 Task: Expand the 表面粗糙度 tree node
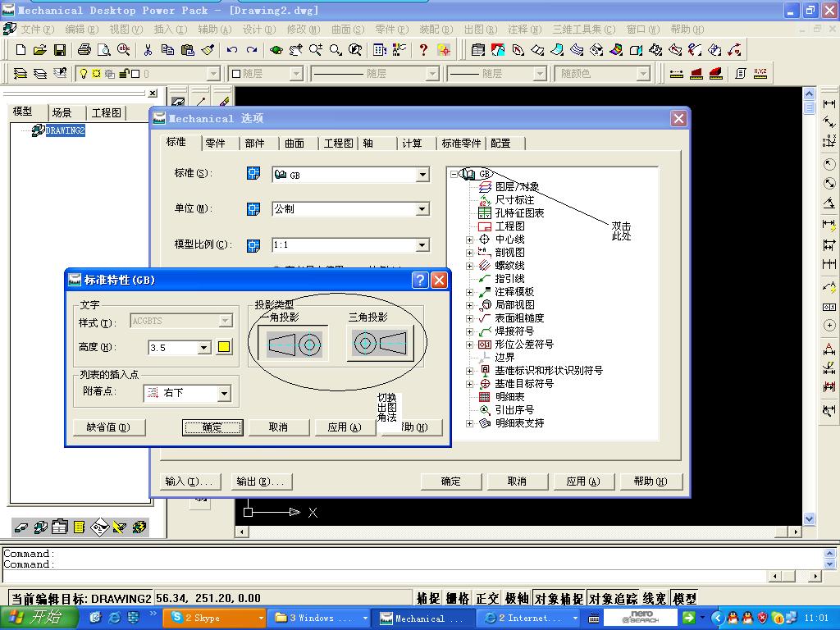click(x=469, y=318)
